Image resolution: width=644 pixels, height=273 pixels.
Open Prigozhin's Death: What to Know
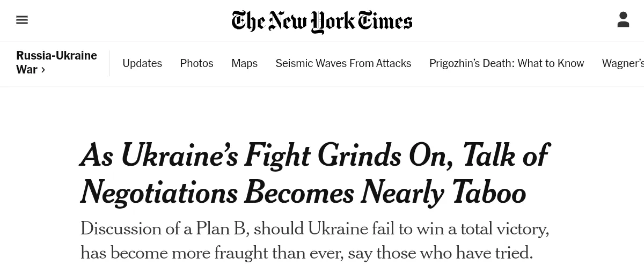click(506, 63)
